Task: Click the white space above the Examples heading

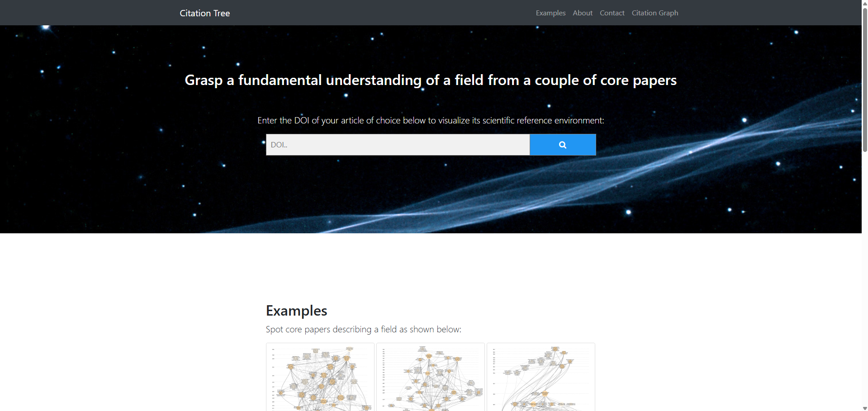Action: 430,267
